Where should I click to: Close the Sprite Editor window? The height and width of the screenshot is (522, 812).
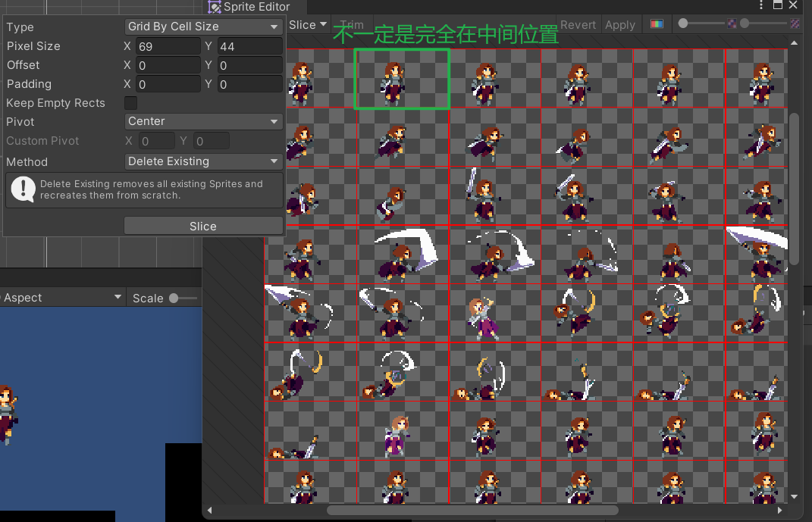pyautogui.click(x=794, y=5)
